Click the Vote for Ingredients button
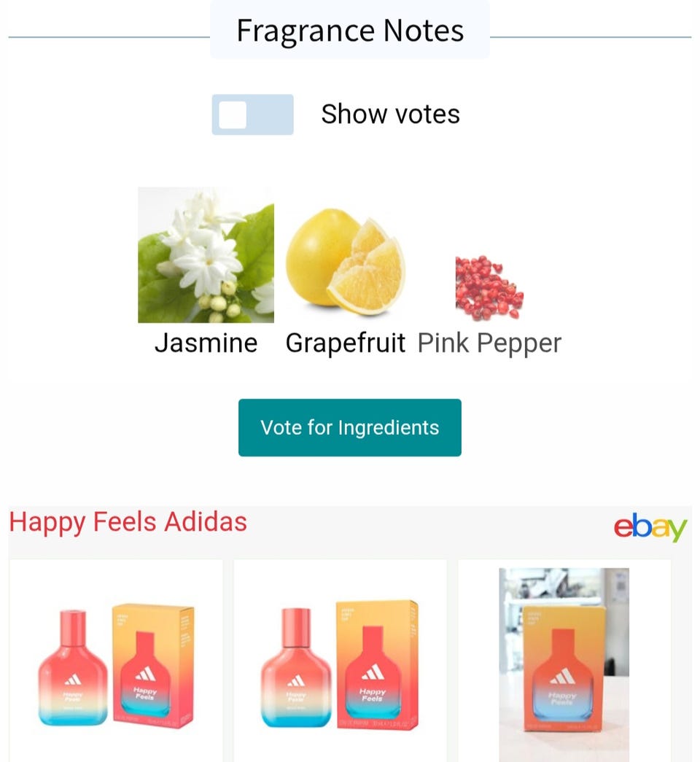Viewport: 700px width, 762px height. (349, 427)
